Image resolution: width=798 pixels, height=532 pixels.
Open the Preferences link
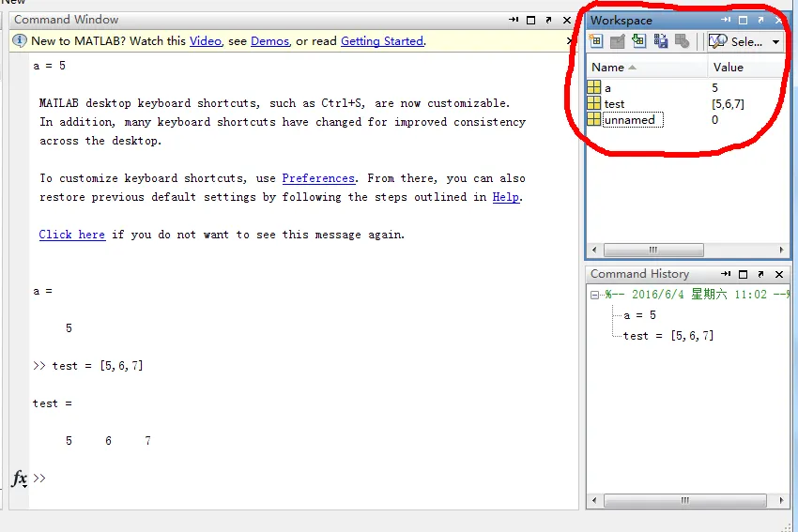[318, 178]
